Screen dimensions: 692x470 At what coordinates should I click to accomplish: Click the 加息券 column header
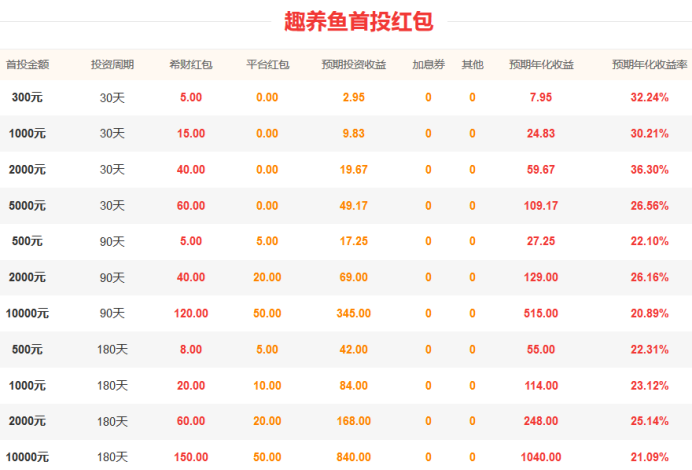click(428, 64)
